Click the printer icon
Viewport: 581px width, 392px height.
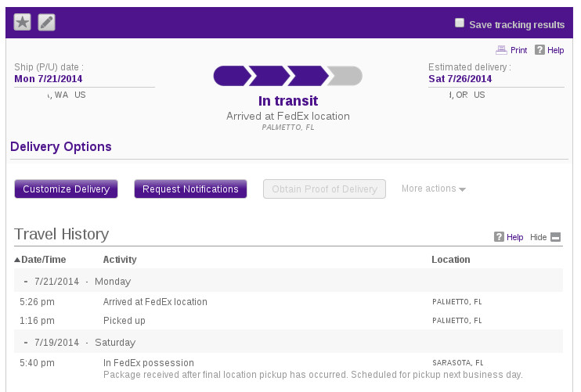(x=501, y=50)
